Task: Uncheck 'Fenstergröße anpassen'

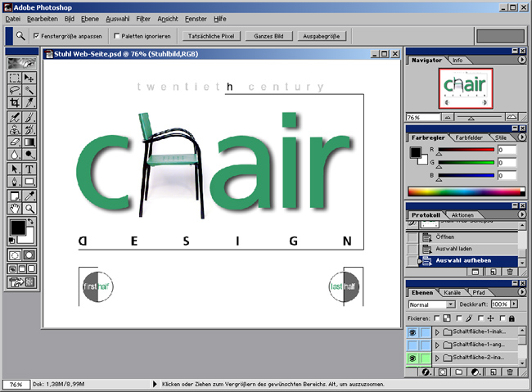Action: (36, 36)
